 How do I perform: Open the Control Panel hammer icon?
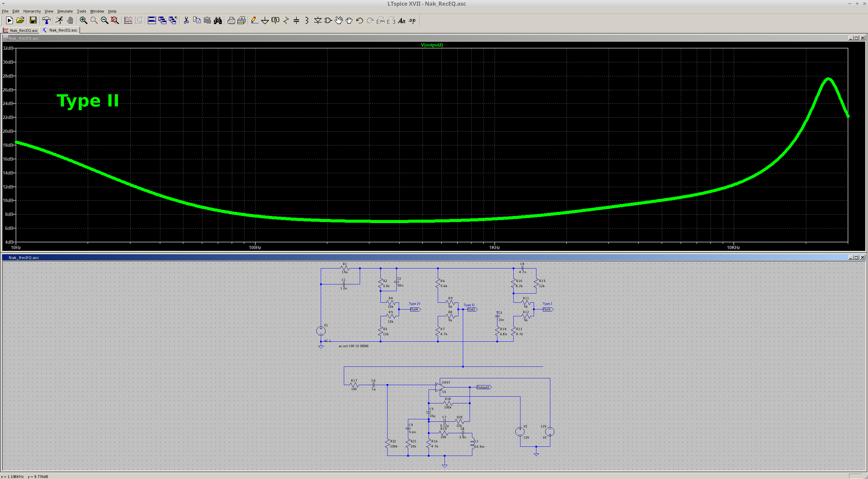(46, 21)
